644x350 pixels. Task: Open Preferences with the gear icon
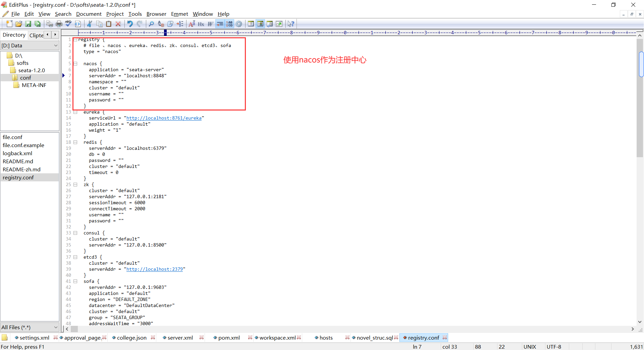[239, 24]
